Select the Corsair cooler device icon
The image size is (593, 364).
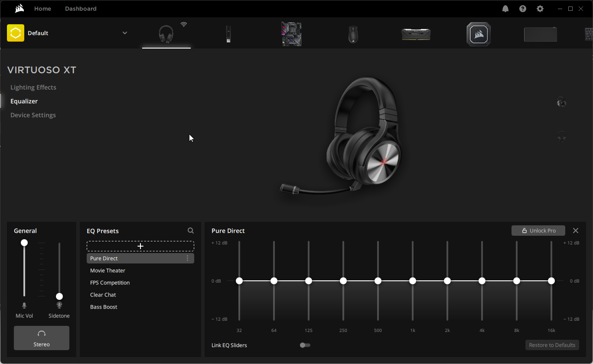(479, 34)
